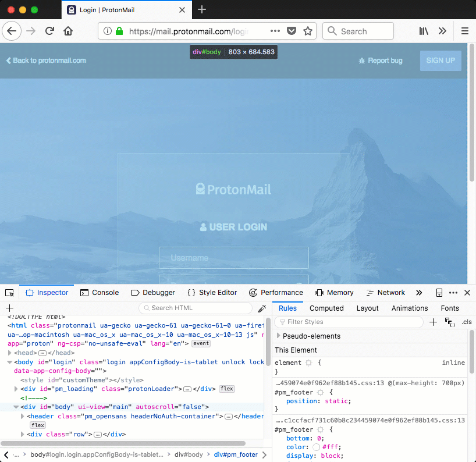Click the #fff color swatch
This screenshot has width=476, height=462.
[317, 447]
